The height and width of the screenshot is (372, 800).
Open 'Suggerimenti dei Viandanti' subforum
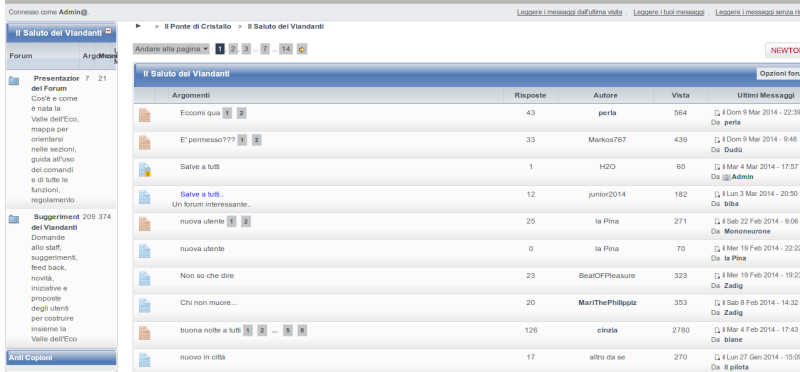(55, 222)
